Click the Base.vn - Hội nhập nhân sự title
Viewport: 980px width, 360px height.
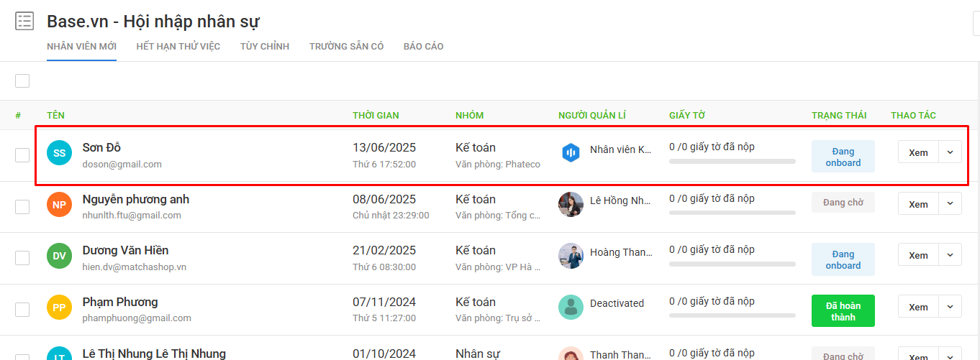[x=153, y=22]
